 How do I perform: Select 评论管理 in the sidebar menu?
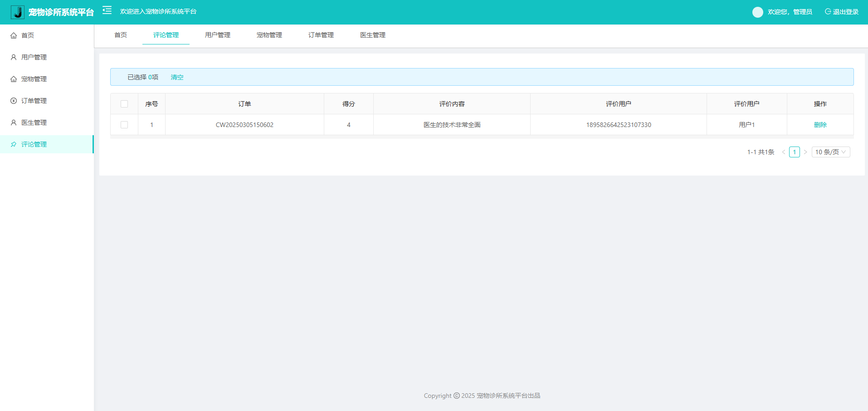click(47, 144)
